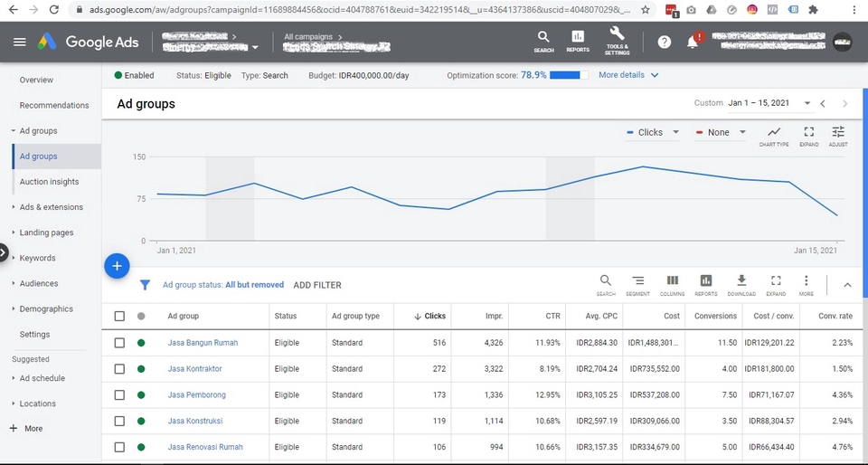Show More sidebar items

pyautogui.click(x=26, y=429)
